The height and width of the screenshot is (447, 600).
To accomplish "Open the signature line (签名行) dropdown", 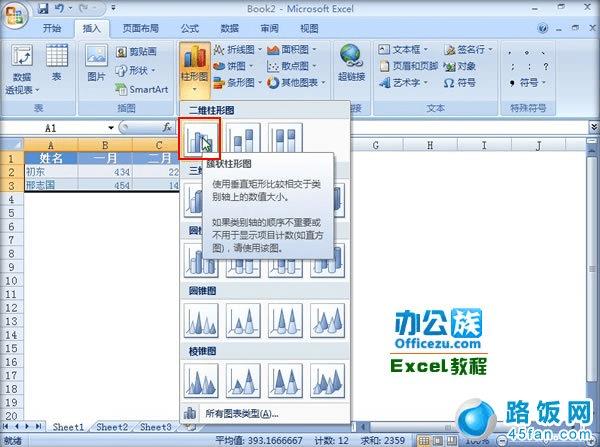I will [x=468, y=49].
